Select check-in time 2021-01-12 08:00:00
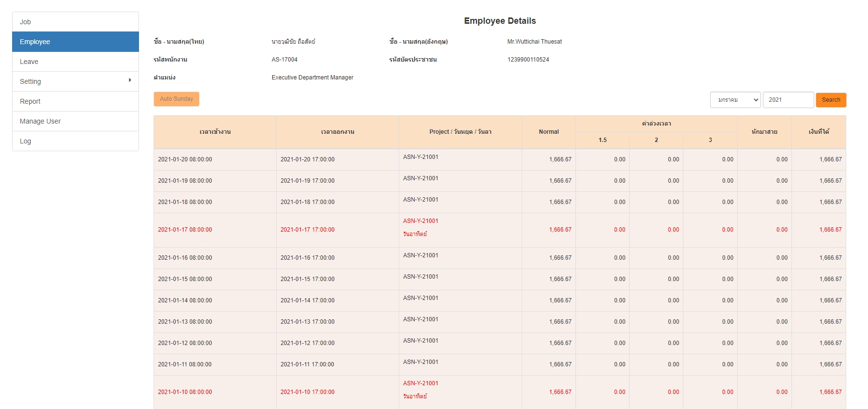Image resolution: width=868 pixels, height=409 pixels. [x=185, y=343]
